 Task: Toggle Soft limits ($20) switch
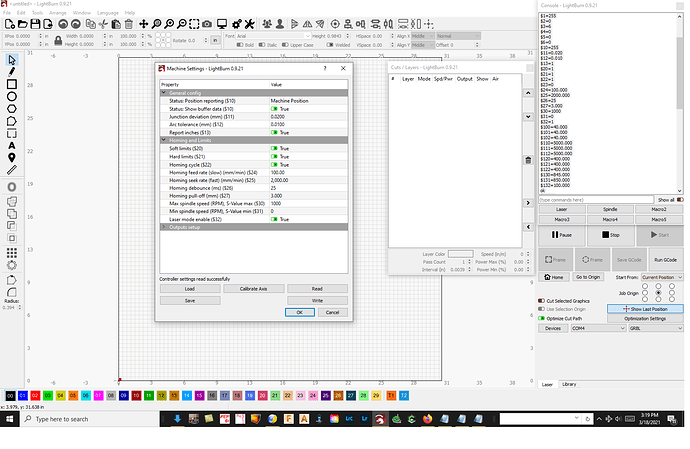(274, 148)
